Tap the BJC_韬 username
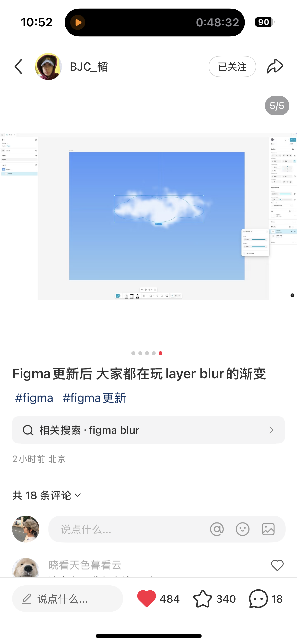The width and height of the screenshot is (297, 644). pos(89,67)
